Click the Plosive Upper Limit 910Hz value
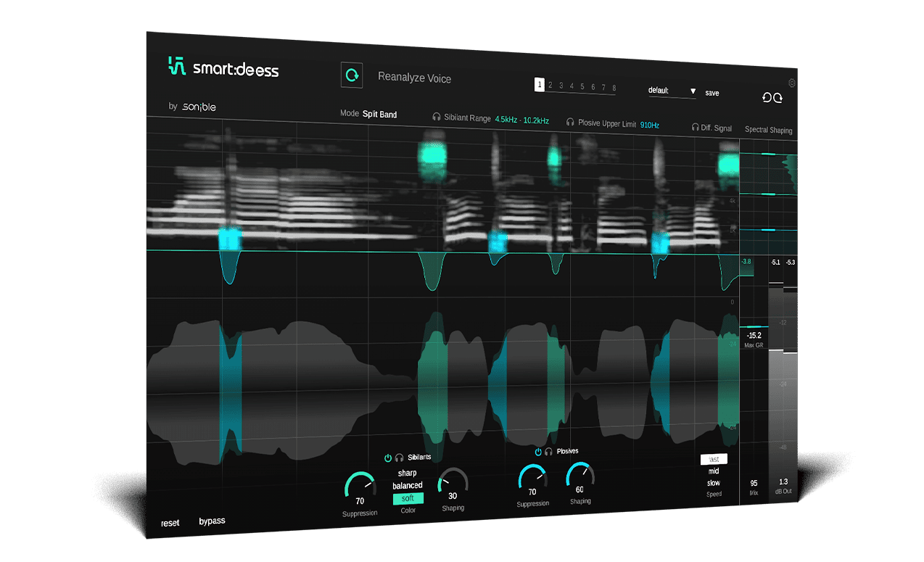Image resolution: width=924 pixels, height=562 pixels. coord(650,125)
